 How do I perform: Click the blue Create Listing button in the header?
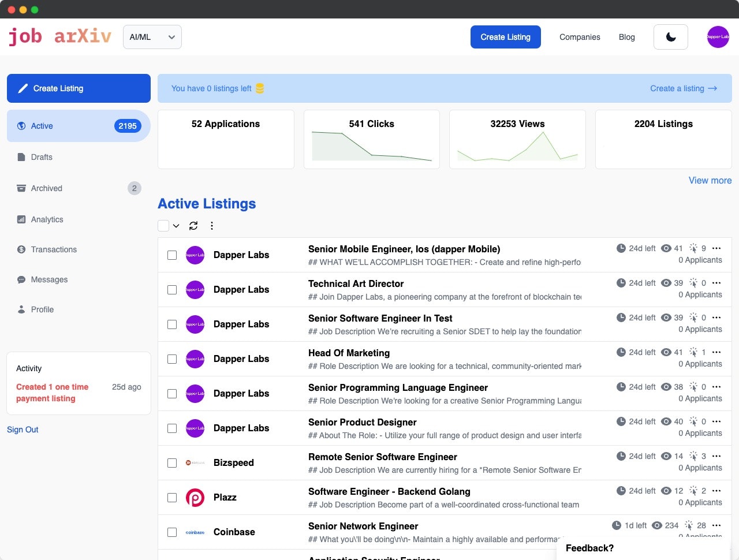[506, 37]
